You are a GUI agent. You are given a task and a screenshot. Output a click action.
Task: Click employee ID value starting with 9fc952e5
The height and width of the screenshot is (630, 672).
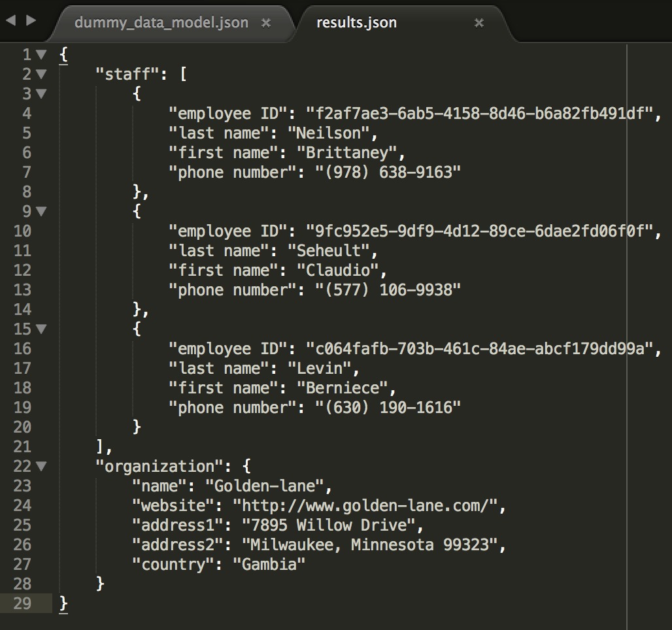tap(479, 231)
